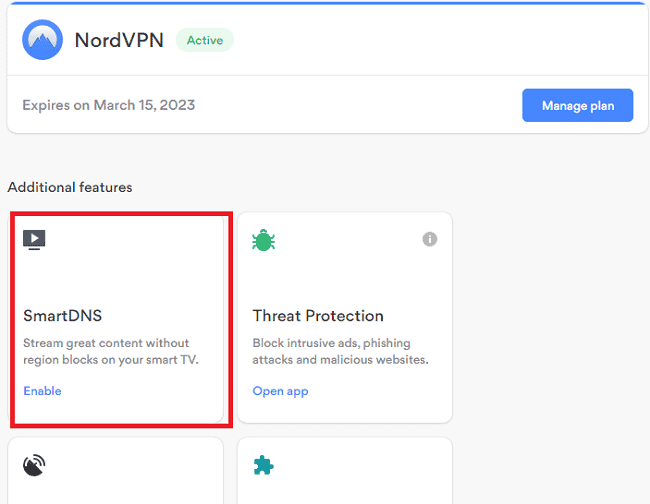650x504 pixels.
Task: Open the info icon on Threat Protection card
Action: click(430, 239)
